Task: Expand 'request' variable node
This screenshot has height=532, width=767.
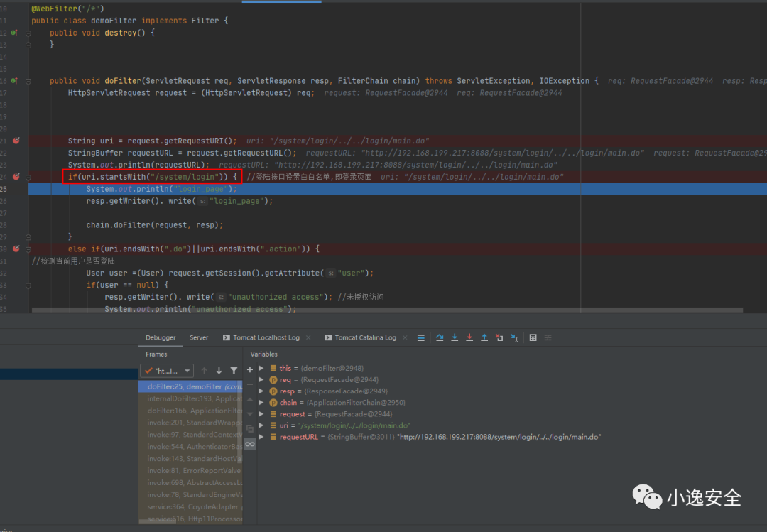Action: click(261, 414)
